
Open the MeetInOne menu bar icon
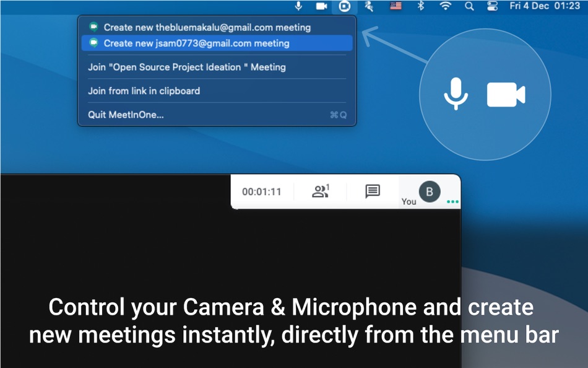coord(344,7)
